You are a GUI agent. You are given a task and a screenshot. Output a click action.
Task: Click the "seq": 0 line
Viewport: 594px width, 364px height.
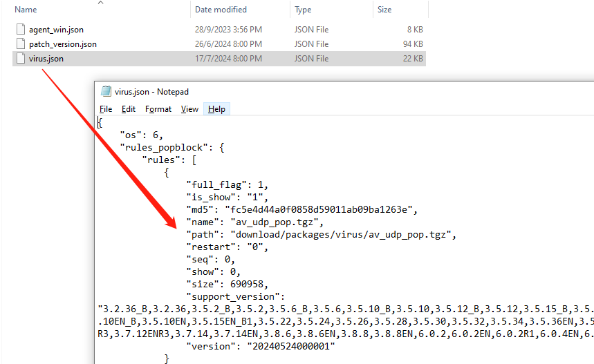(x=210, y=260)
